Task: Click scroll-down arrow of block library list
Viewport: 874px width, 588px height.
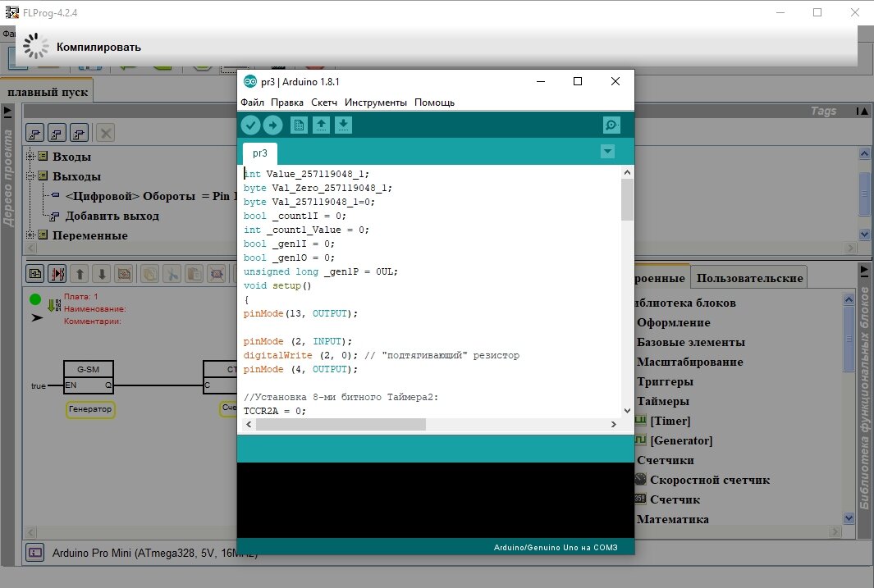Action: (x=849, y=518)
